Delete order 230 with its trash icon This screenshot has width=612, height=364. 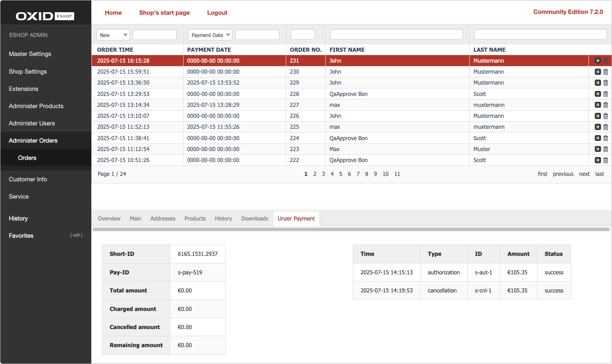coord(606,72)
